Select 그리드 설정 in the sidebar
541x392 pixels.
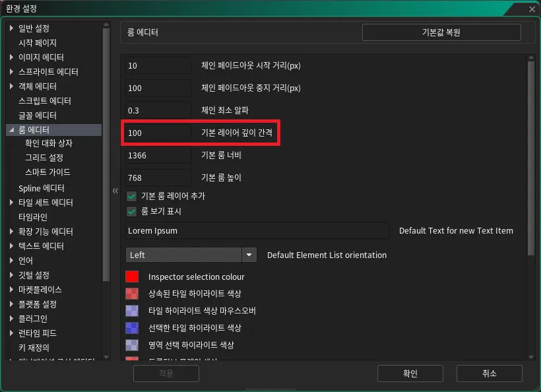coord(44,158)
